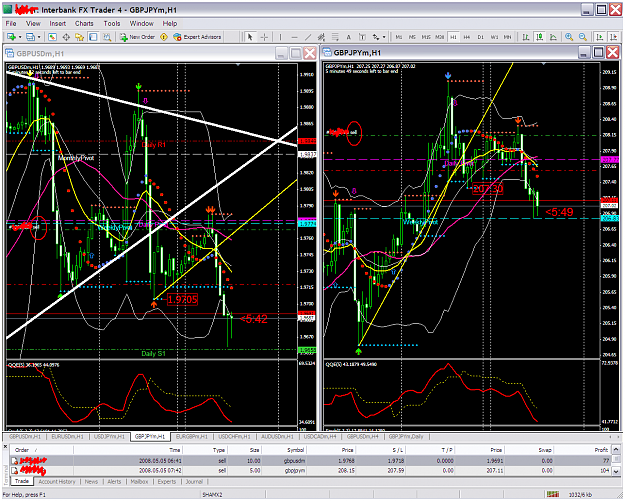Select the text 'A' drawing tool
The width and height of the screenshot is (625, 501).
tap(348, 37)
